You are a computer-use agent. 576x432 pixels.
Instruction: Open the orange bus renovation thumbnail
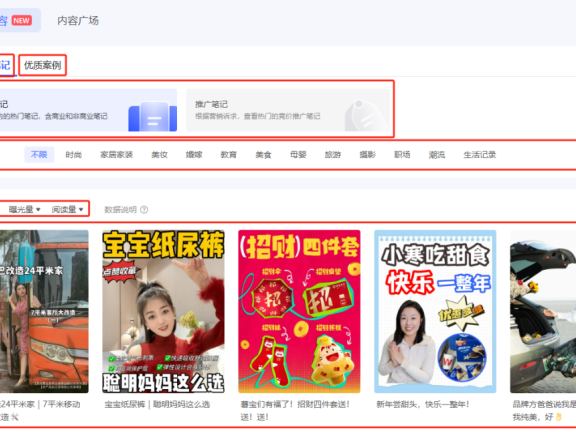(44, 312)
